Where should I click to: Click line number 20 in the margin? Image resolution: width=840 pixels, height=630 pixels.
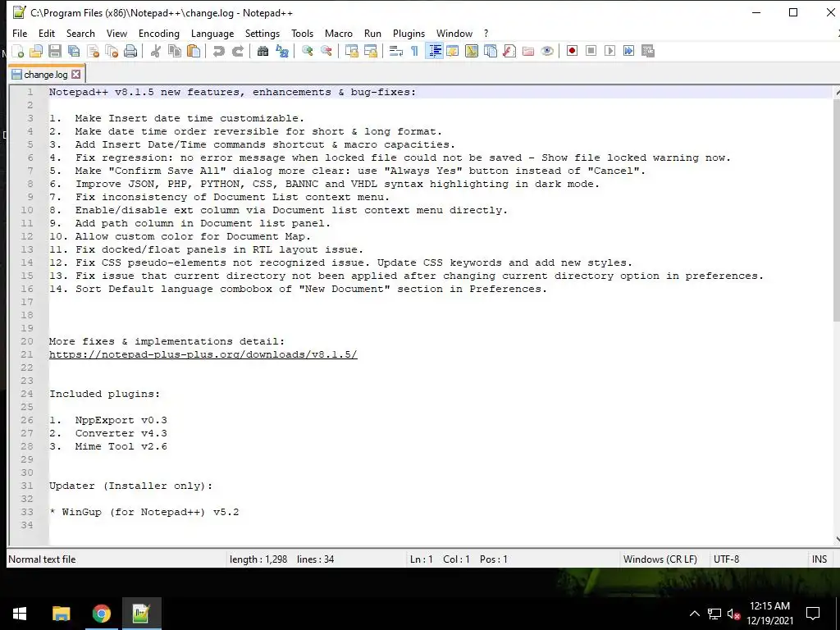click(x=27, y=341)
